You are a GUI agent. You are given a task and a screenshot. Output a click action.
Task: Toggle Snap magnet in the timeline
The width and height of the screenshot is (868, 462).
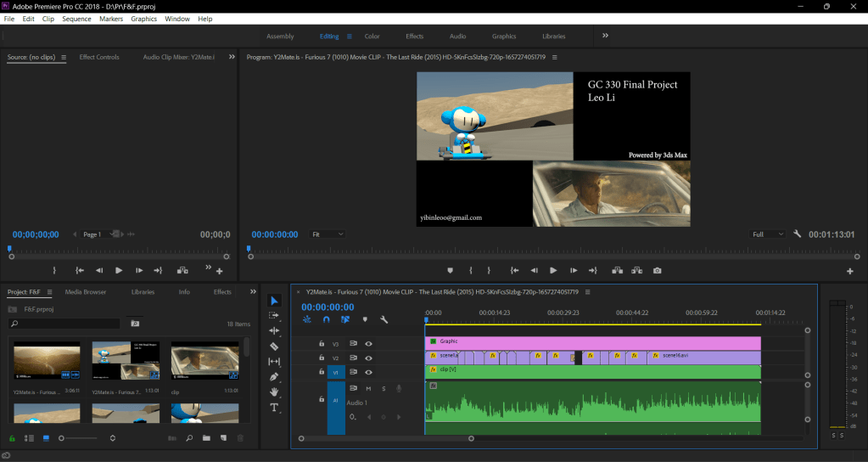pyautogui.click(x=326, y=320)
